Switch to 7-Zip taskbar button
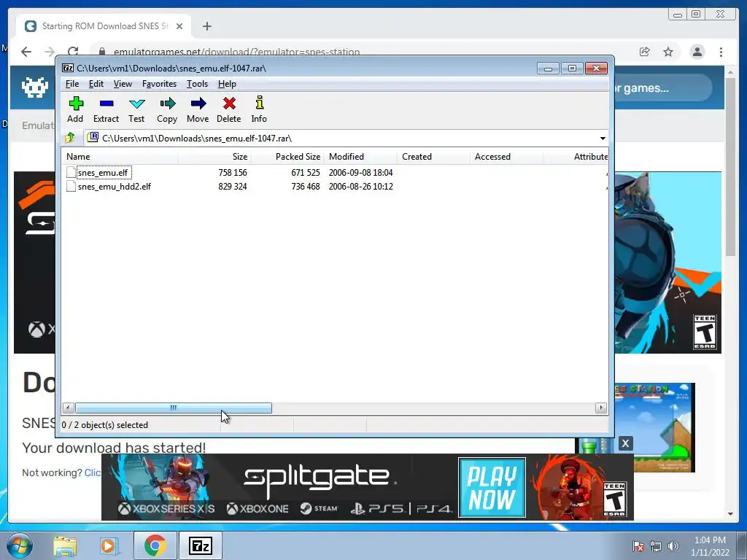747x560 pixels. [x=200, y=545]
